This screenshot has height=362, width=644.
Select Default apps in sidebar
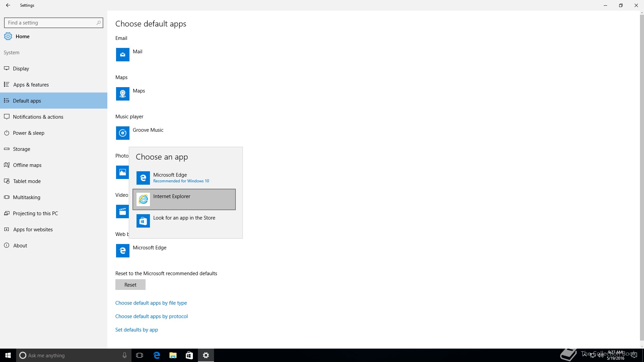point(54,101)
